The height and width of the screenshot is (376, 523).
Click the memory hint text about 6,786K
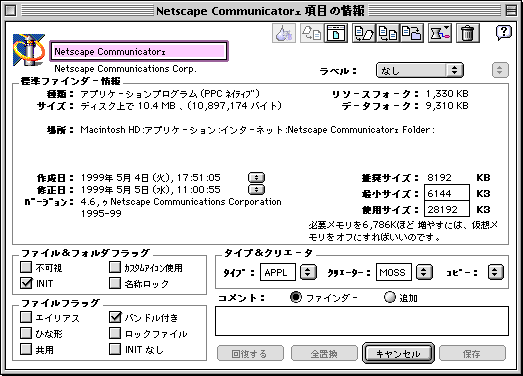[403, 231]
